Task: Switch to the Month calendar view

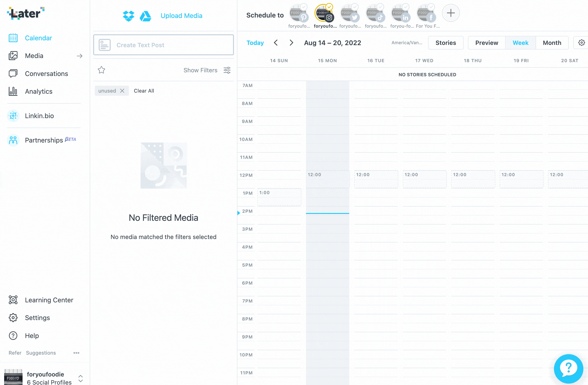Action: [x=551, y=43]
